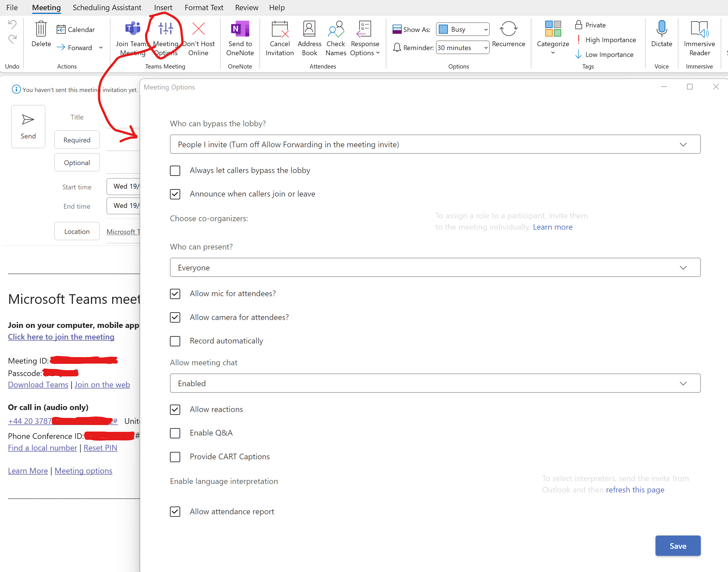The image size is (728, 572).
Task: Switch to the Format Text tab
Action: [204, 7]
